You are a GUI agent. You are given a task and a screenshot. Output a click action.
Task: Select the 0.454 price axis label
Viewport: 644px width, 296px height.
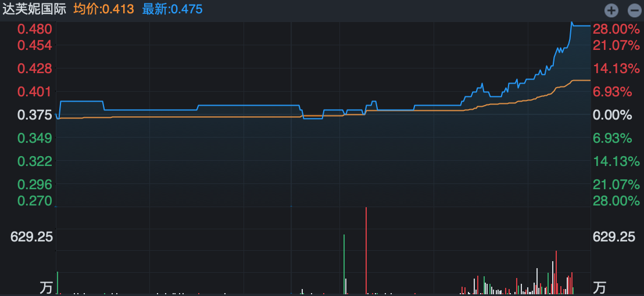(x=35, y=45)
